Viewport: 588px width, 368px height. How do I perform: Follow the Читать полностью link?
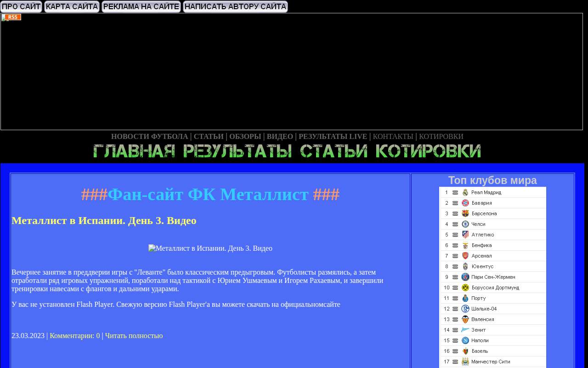coord(134,336)
